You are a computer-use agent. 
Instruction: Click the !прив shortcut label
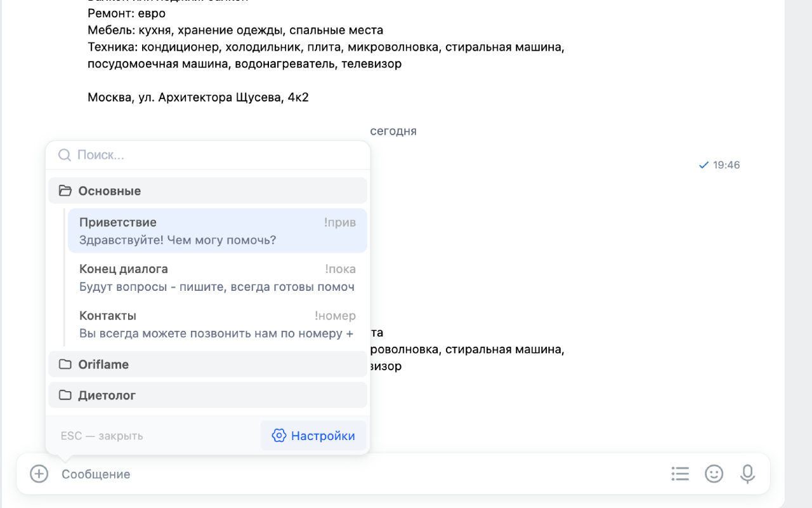[340, 222]
